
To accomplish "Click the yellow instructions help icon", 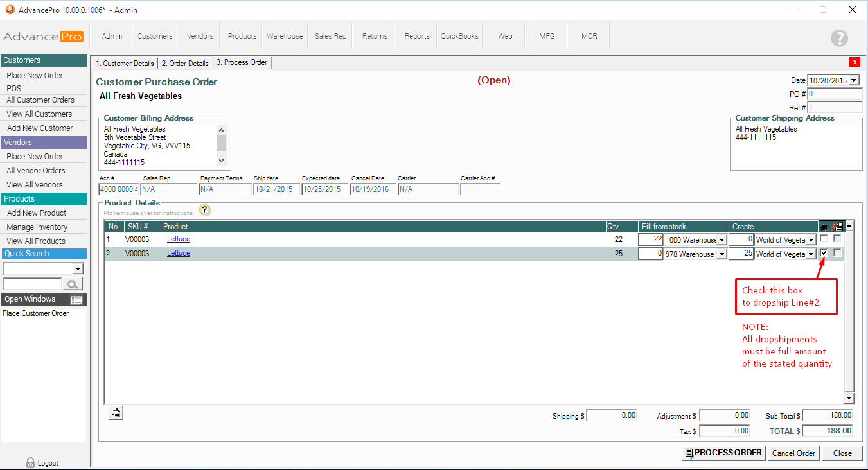I will [x=204, y=210].
